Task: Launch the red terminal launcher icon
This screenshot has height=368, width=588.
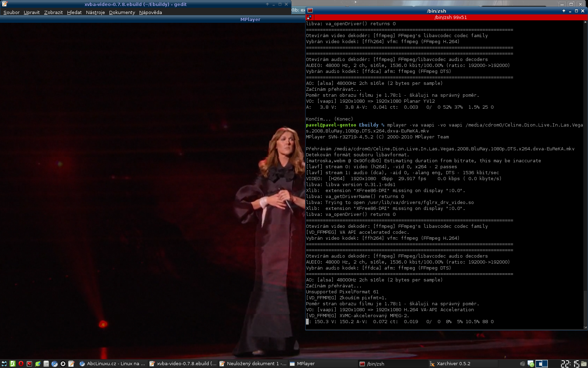Action: pos(29,364)
